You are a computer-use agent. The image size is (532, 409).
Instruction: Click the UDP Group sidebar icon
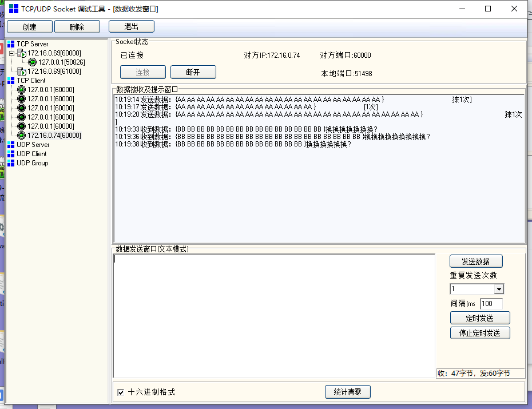[10, 163]
